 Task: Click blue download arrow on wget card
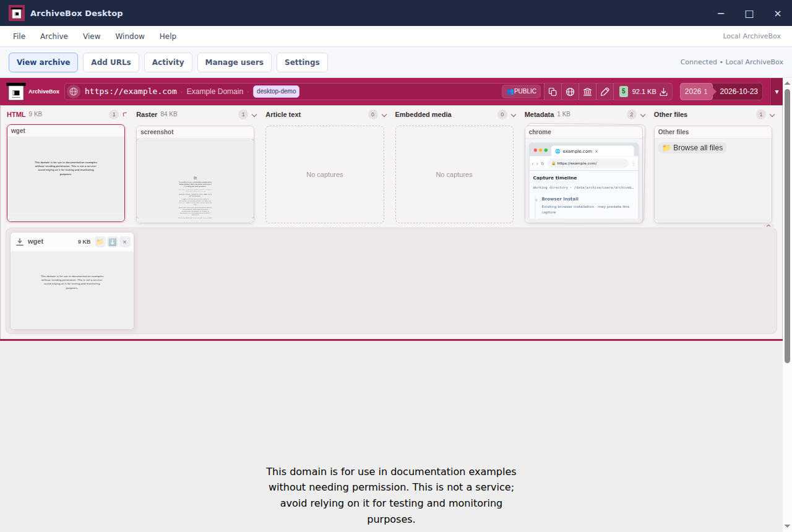click(113, 242)
